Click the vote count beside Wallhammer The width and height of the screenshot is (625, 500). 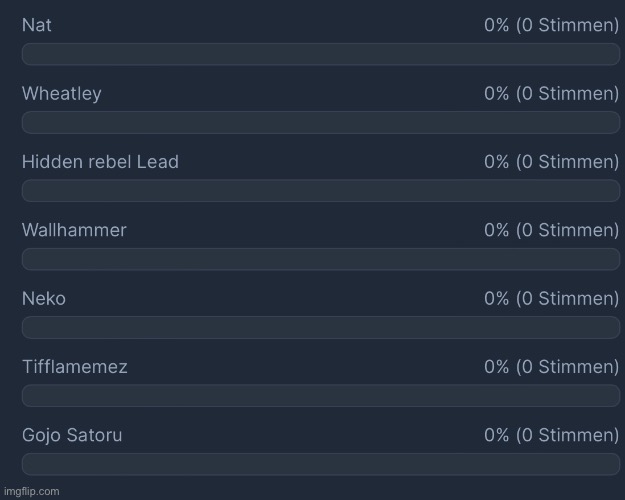pyautogui.click(x=552, y=230)
